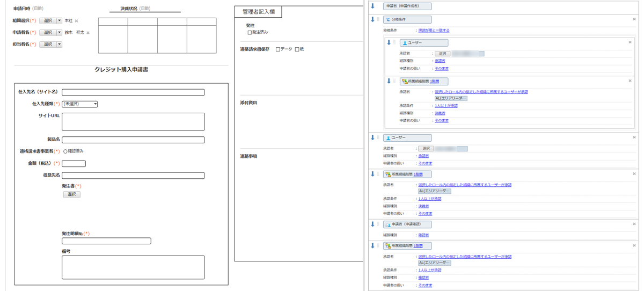This screenshot has width=644, height=291.
Task: Click the icon in 申請者（申請確認） header
Action: (x=388, y=225)
